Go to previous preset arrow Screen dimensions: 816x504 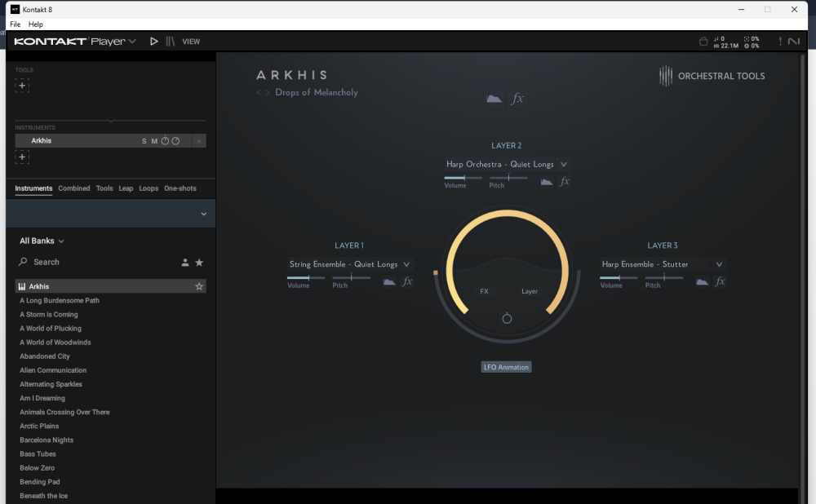259,93
